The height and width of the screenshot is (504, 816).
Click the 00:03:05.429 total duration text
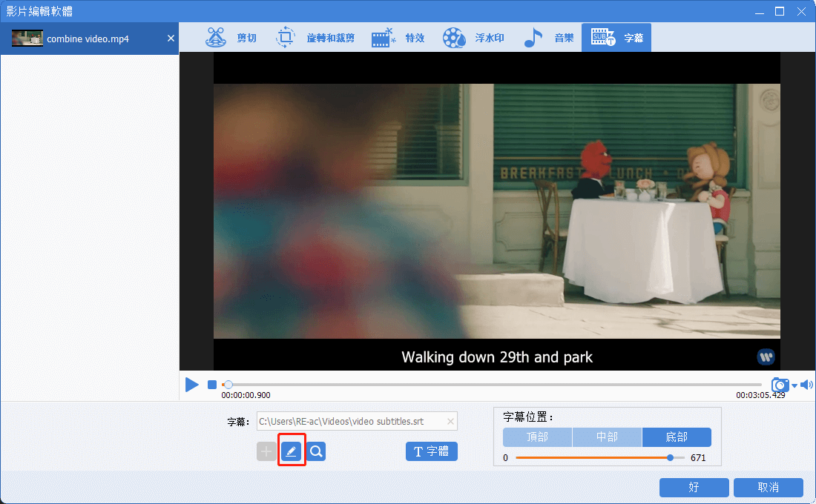[761, 395]
